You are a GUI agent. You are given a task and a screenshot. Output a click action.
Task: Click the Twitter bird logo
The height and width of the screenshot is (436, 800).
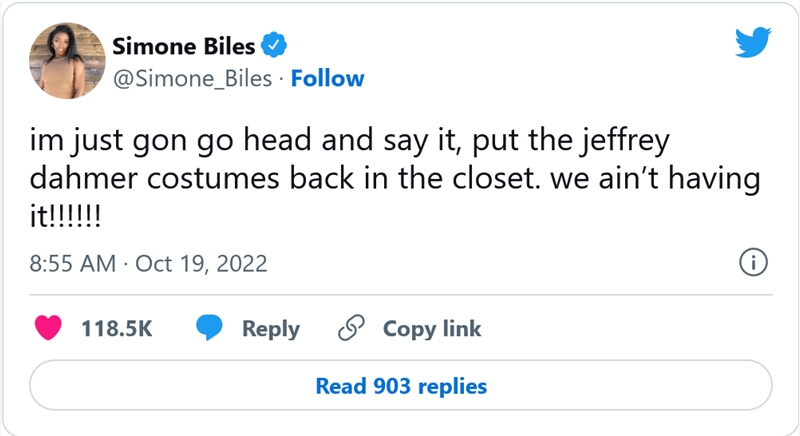tap(753, 42)
